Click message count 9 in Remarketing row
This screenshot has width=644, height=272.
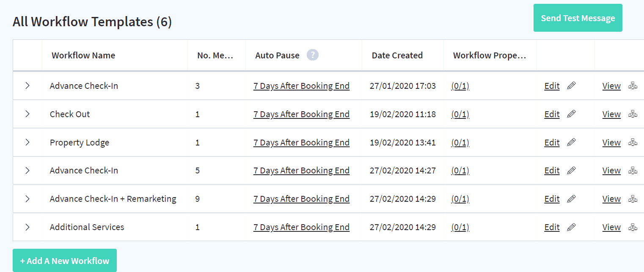pyautogui.click(x=198, y=199)
